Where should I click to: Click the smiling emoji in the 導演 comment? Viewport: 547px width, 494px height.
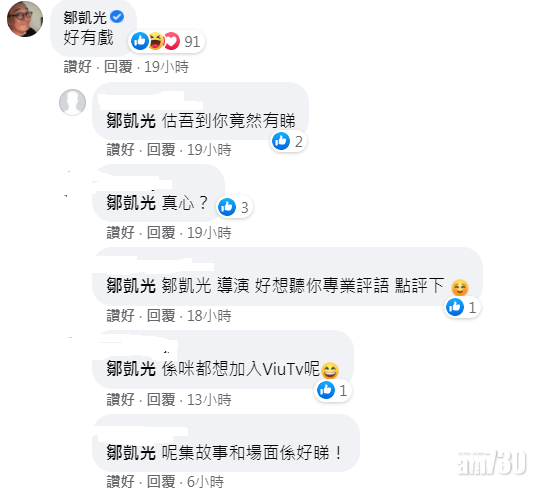coord(459,287)
